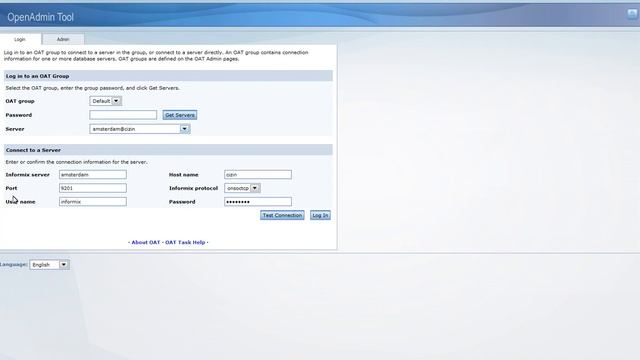Click the Informix server input field

coord(93,175)
